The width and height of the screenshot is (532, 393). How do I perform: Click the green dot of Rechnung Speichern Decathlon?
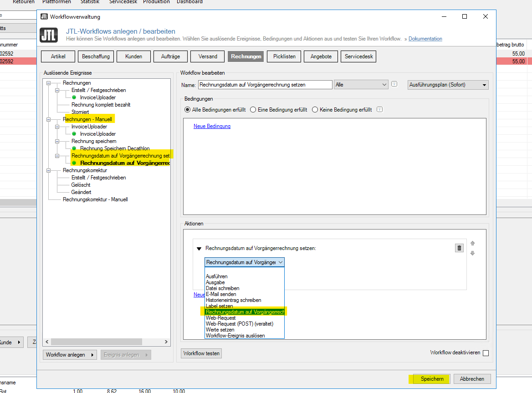(74, 148)
